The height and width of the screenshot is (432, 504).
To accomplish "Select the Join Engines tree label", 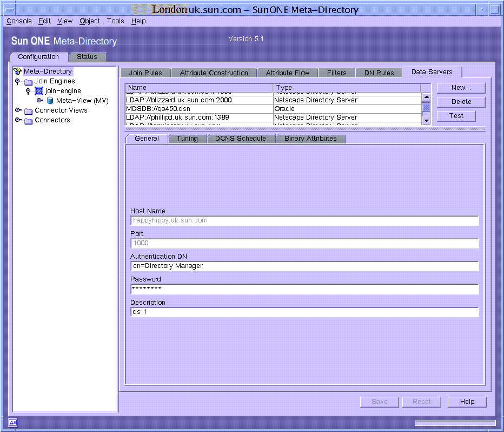I will [55, 81].
